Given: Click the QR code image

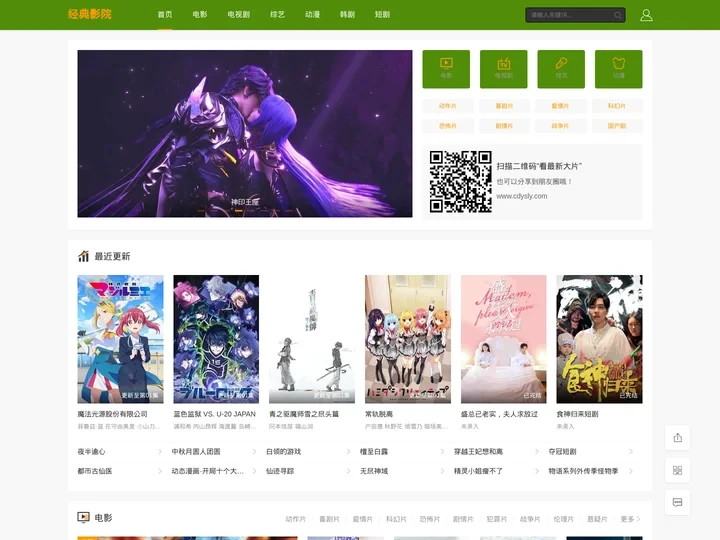Looking at the screenshot, I should click(x=461, y=181).
